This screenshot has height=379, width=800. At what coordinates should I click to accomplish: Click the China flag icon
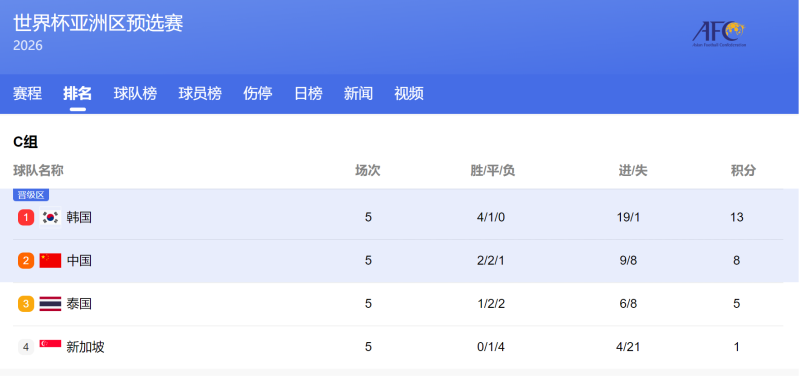(x=50, y=261)
